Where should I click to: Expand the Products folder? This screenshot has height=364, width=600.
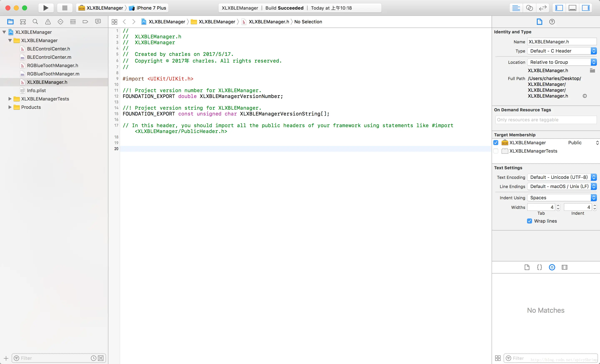pyautogui.click(x=10, y=107)
